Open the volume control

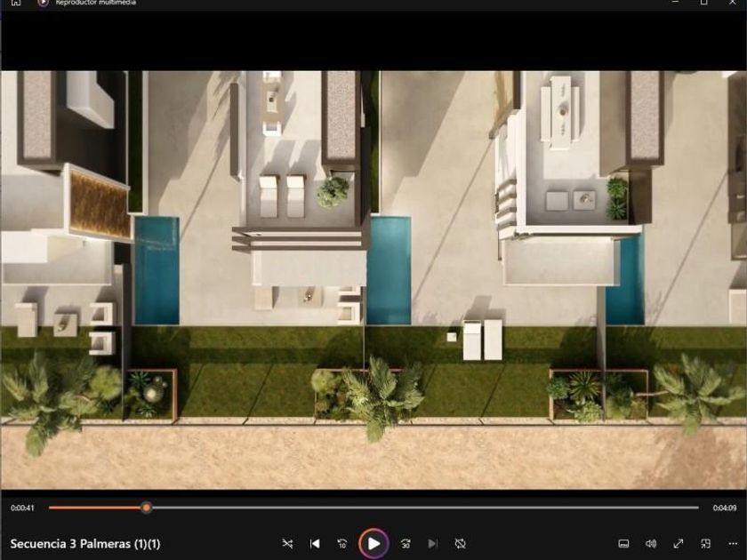651,543
